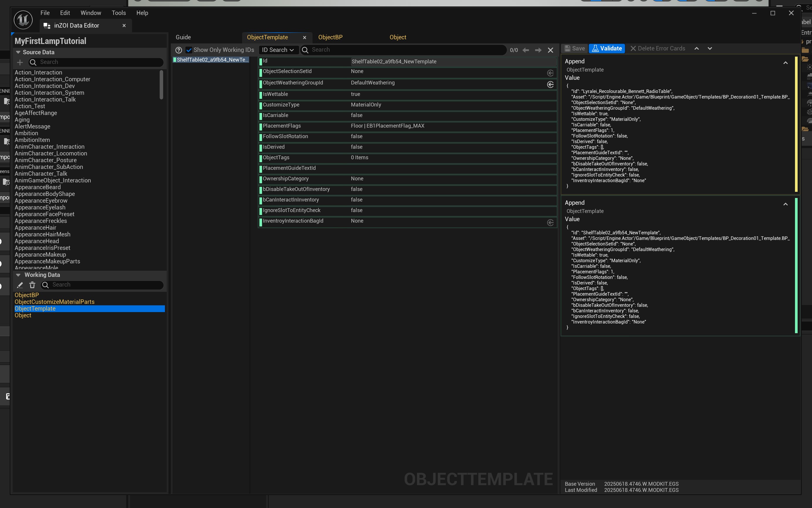The image size is (812, 508).
Task: Switch to the ObjectBP tab
Action: (x=330, y=37)
